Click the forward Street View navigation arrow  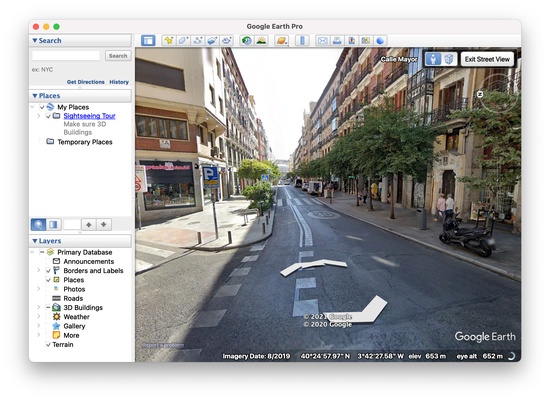313,267
